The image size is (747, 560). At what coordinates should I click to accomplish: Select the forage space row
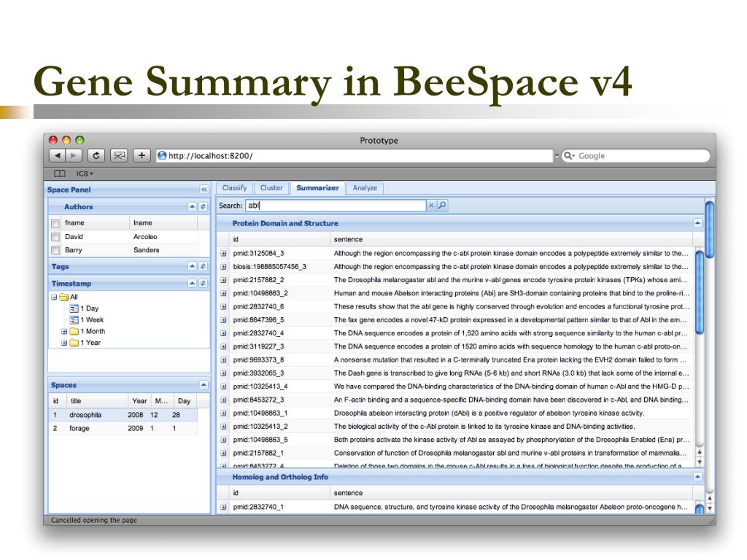click(x=123, y=429)
